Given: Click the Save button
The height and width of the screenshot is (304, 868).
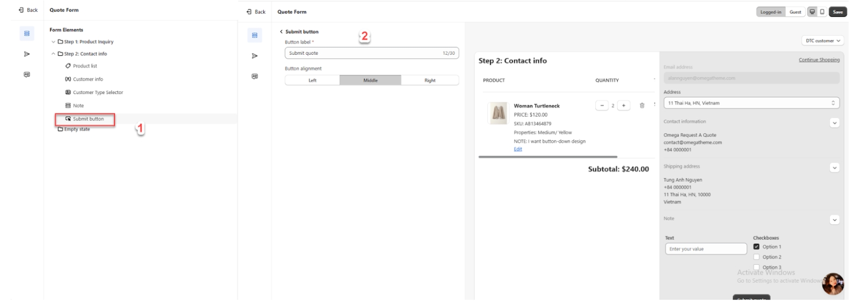Looking at the screenshot, I should [837, 12].
